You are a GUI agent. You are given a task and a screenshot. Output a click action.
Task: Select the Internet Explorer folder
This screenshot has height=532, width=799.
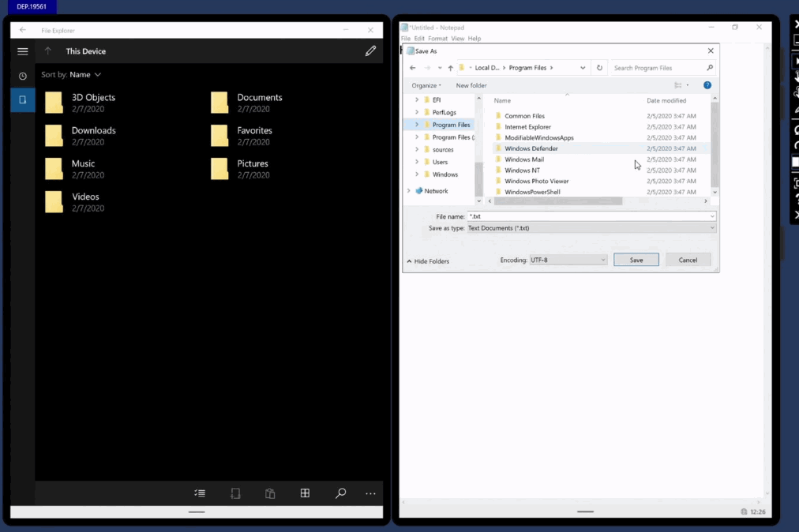[602, 127]
